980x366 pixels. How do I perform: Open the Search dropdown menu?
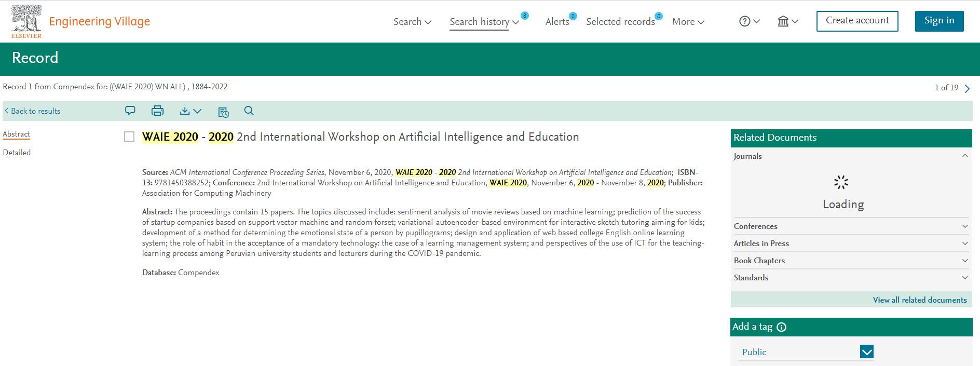[x=412, y=22]
